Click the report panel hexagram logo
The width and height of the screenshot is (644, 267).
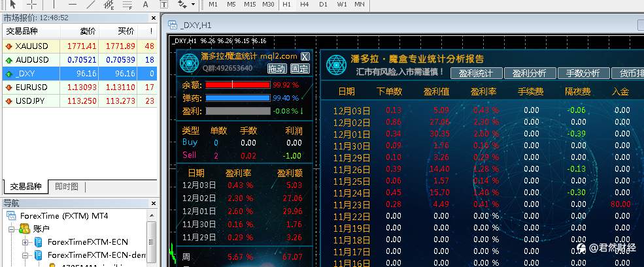(x=336, y=65)
